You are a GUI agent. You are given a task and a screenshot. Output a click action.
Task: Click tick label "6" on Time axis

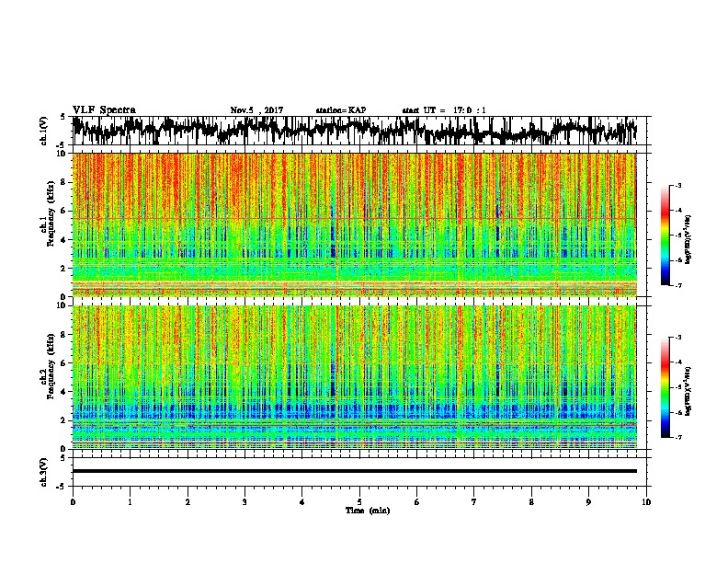pyautogui.click(x=417, y=502)
